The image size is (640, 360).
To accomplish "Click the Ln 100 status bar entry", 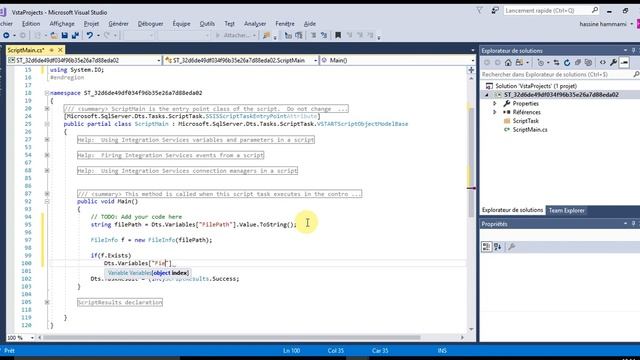I will [x=291, y=351].
